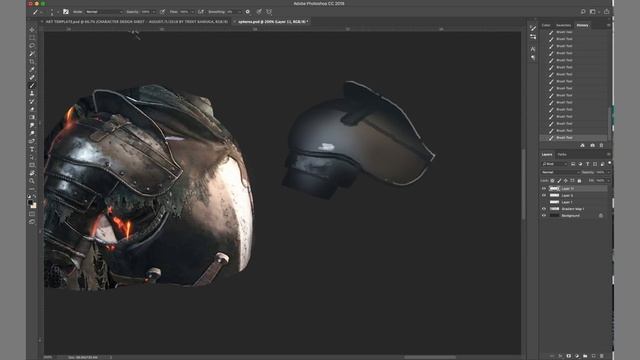Click the canvas vertical scrollbar
This screenshot has height=360, width=640.
click(x=524, y=184)
